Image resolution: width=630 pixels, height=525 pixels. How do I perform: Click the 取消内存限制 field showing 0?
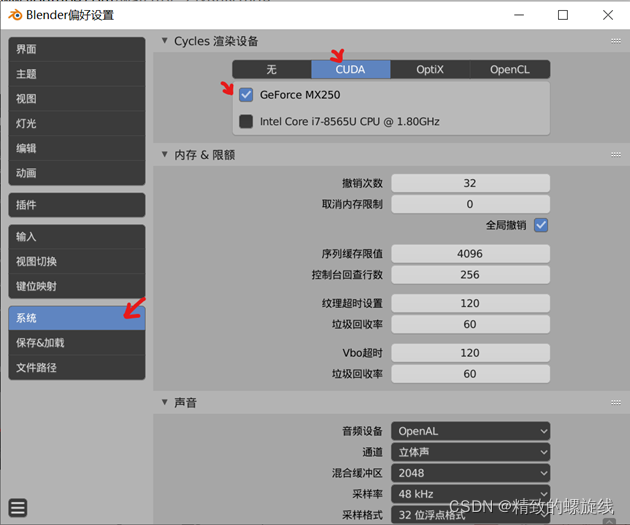tap(470, 204)
